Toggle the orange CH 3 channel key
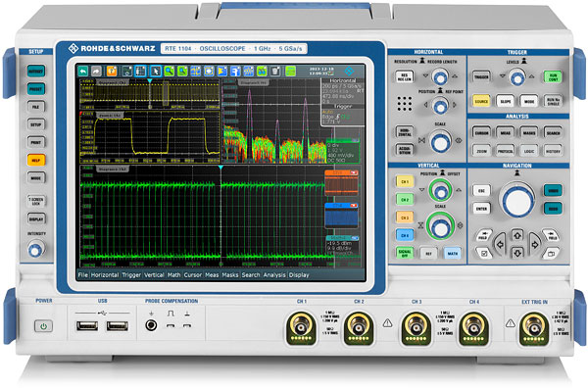 (405, 218)
